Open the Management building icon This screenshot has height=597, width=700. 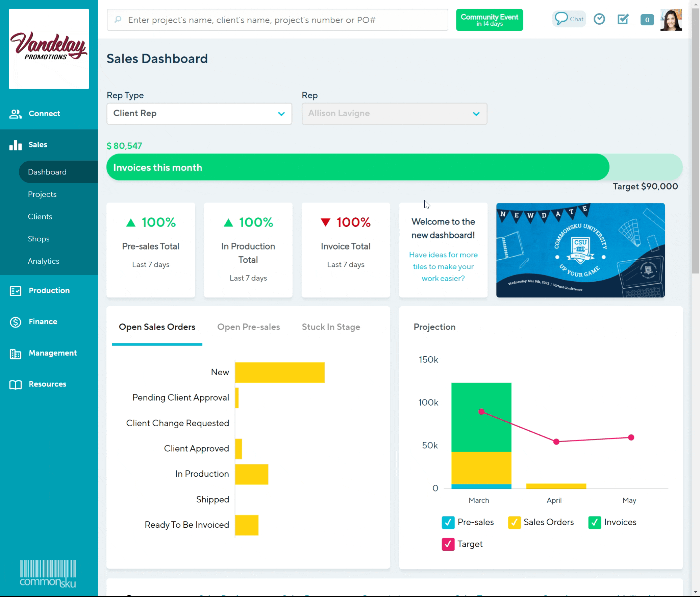(16, 353)
